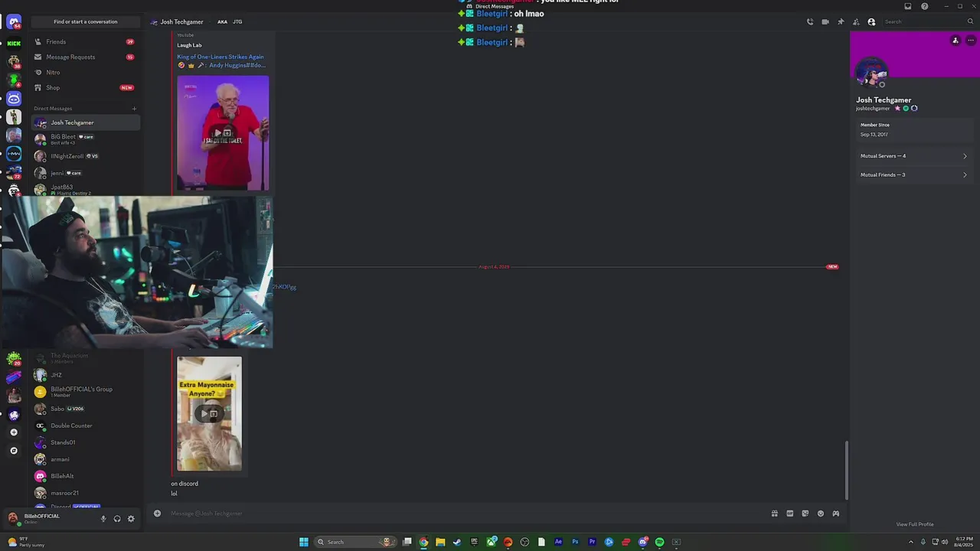Screen dimensions: 980x551
Task: Start a video call
Action: 825,22
